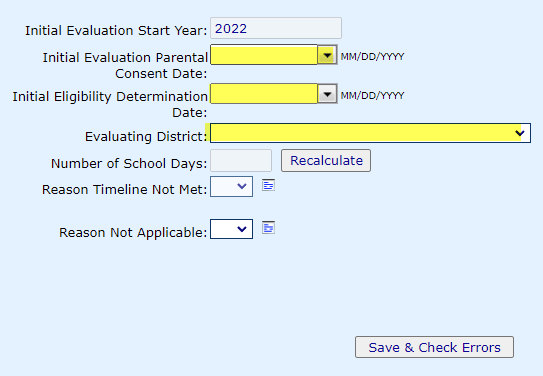Expand the Reason Not Applicable dropdown
The height and width of the screenshot is (376, 543).
pos(231,229)
